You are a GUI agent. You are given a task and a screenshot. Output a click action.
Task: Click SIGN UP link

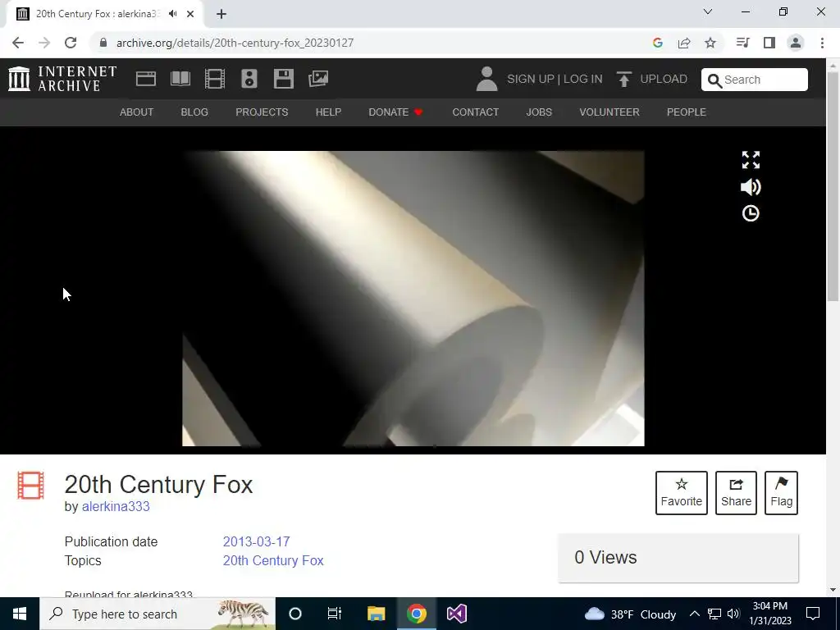(531, 79)
